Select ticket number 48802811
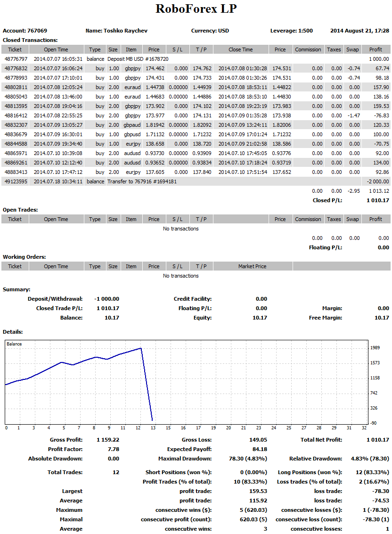 [16, 87]
